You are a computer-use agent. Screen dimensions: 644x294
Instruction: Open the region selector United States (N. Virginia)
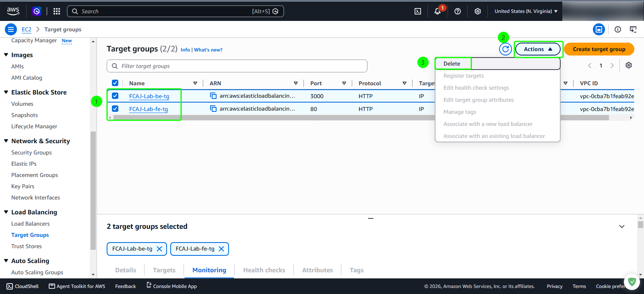tap(526, 11)
